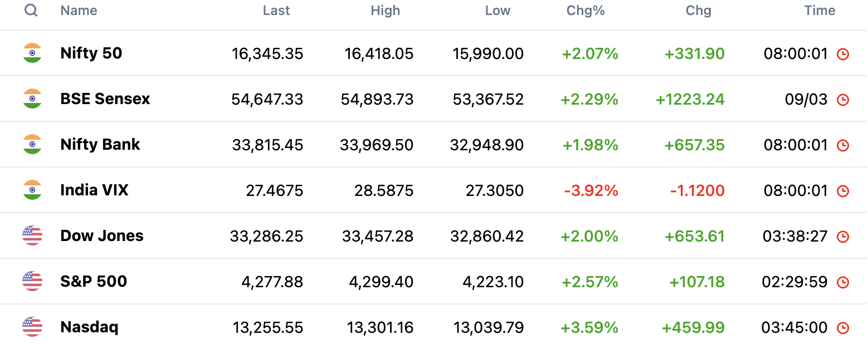Click the clock icon in Dow Jones row

843,237
